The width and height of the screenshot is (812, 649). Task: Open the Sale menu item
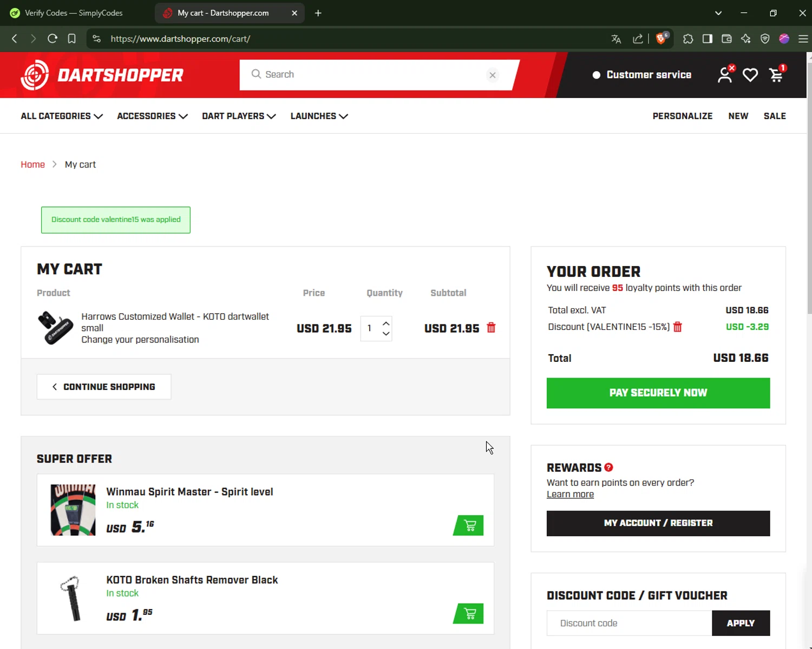click(x=775, y=116)
